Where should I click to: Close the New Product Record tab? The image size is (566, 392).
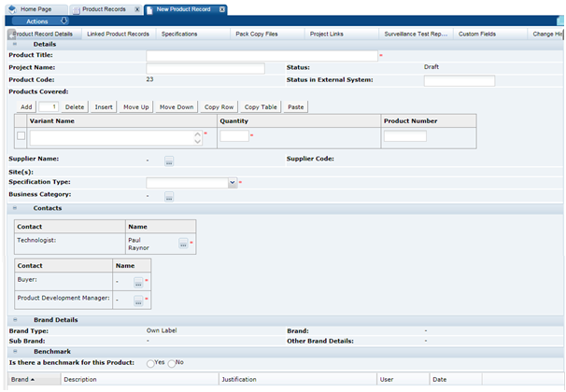pyautogui.click(x=222, y=9)
